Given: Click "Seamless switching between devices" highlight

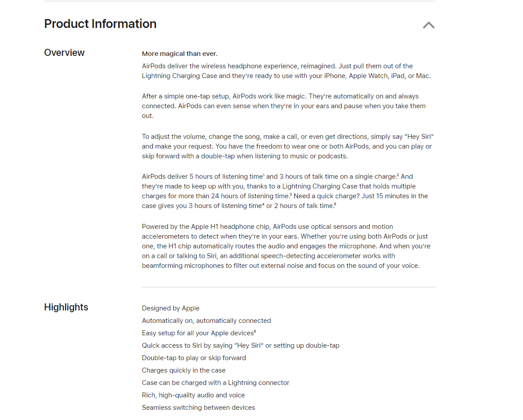Looking at the screenshot, I should tap(199, 408).
